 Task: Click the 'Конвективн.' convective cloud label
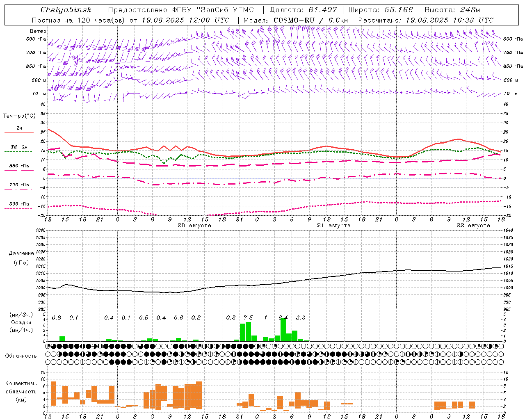click(21, 383)
